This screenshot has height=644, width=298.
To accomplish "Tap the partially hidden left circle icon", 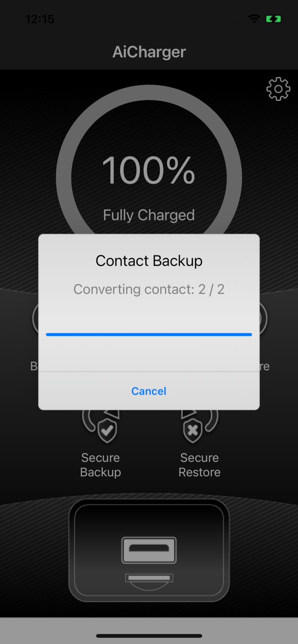I will click(35, 319).
